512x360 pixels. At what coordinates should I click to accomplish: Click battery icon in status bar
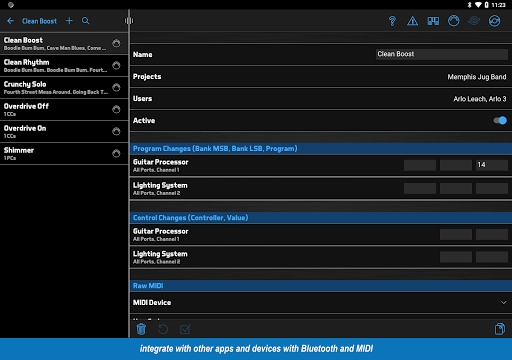(x=486, y=5)
